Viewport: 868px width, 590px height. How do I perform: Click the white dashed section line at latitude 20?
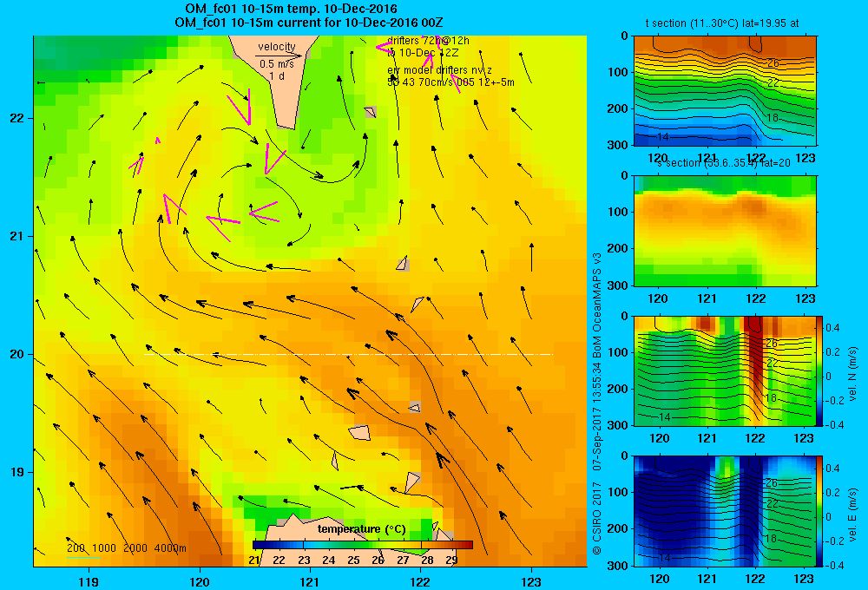348,354
